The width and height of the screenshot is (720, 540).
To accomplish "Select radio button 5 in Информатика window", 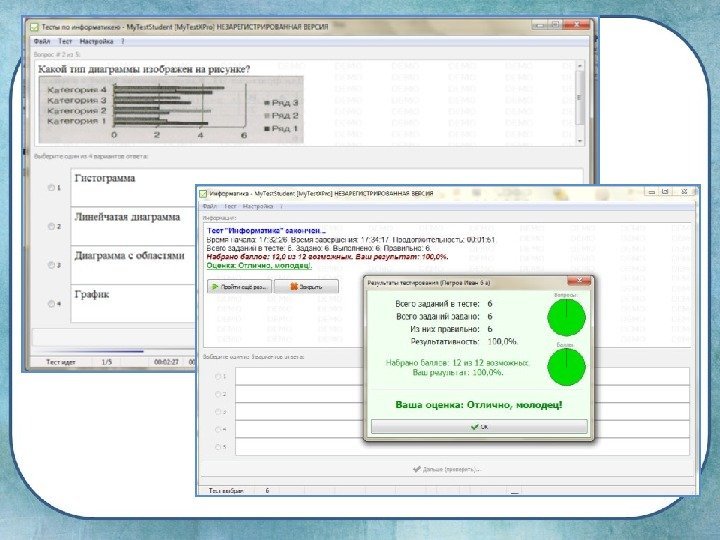I will click(x=218, y=447).
